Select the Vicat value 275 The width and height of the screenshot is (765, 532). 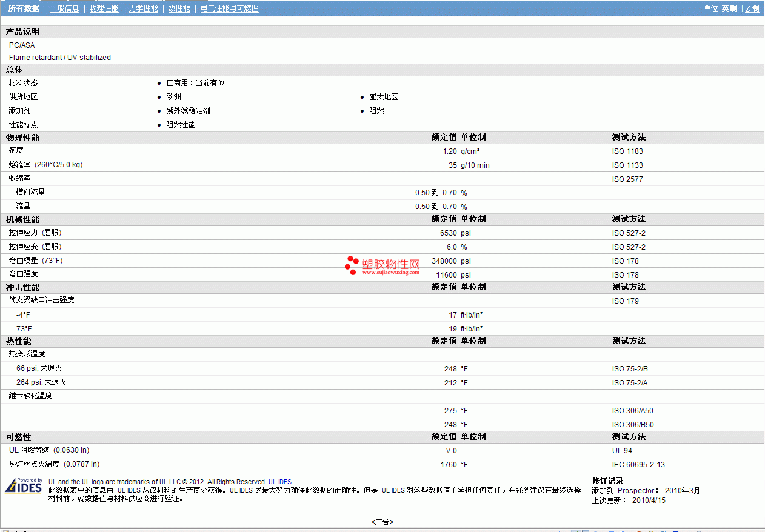click(x=450, y=411)
